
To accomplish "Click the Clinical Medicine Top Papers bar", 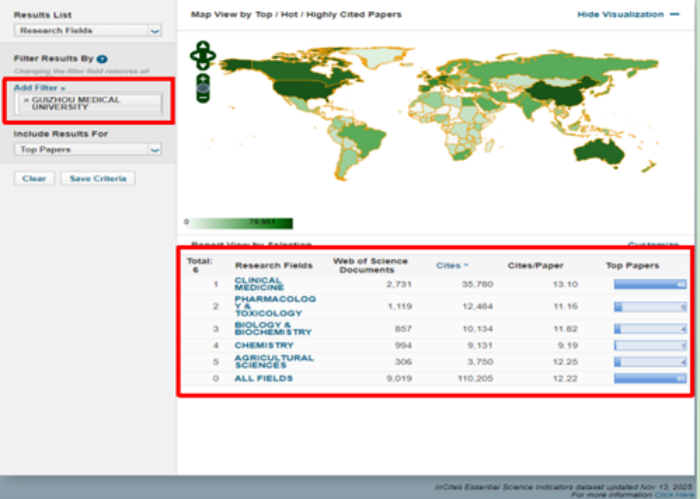I will pos(650,285).
